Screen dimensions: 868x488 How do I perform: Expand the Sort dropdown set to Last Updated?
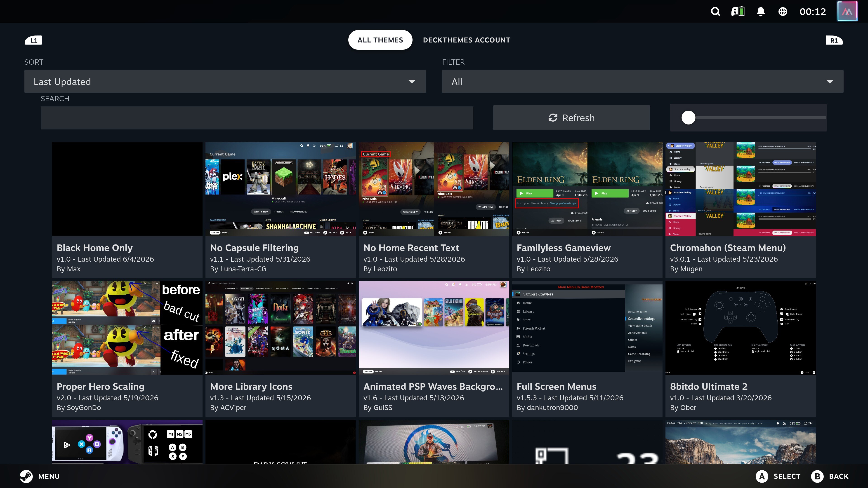pyautogui.click(x=225, y=82)
